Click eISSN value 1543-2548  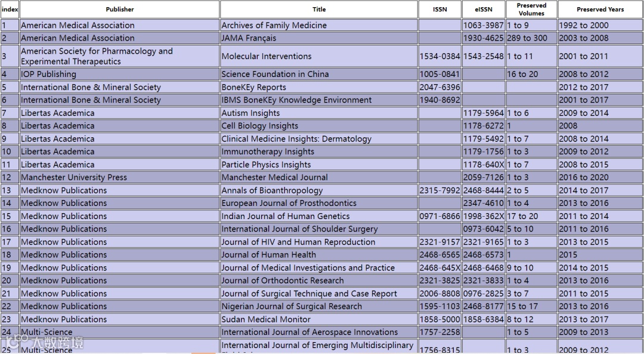click(x=484, y=56)
